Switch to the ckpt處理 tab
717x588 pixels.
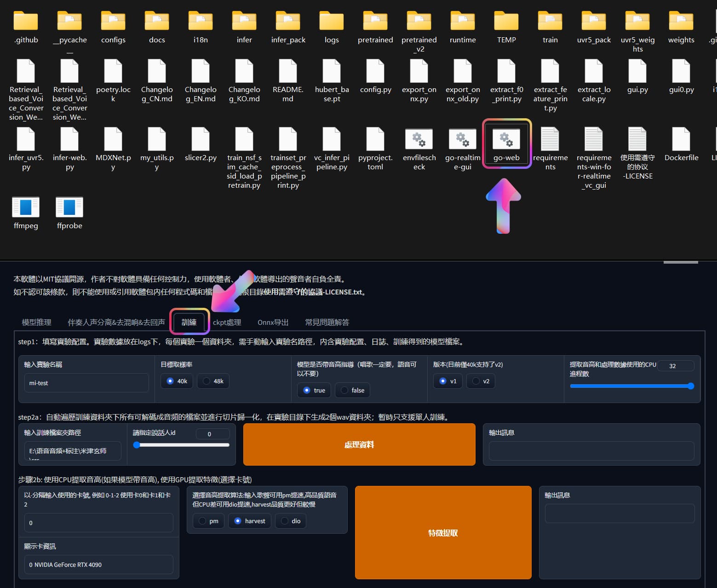click(227, 322)
